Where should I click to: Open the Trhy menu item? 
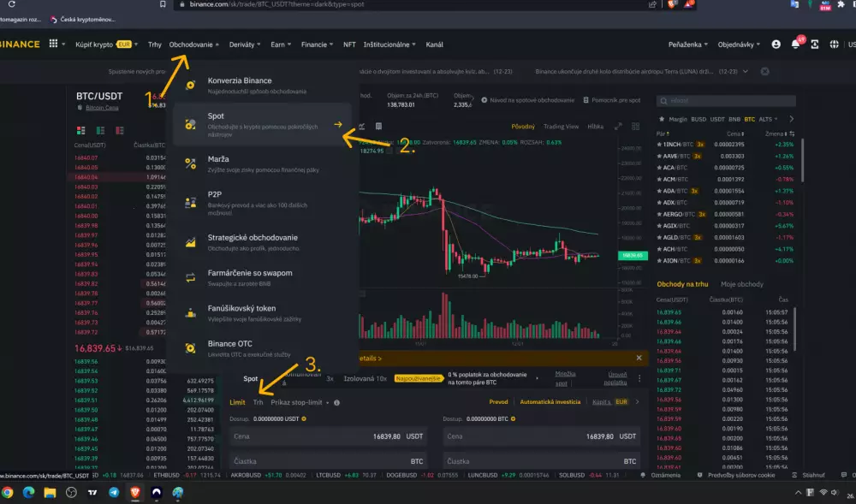[x=157, y=44]
